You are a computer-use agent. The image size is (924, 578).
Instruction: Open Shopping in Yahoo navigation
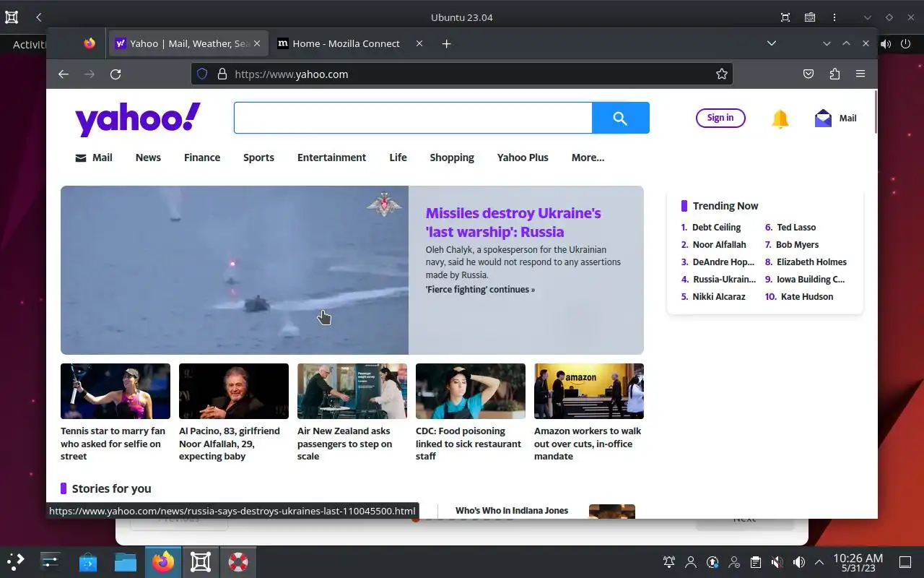pos(452,158)
